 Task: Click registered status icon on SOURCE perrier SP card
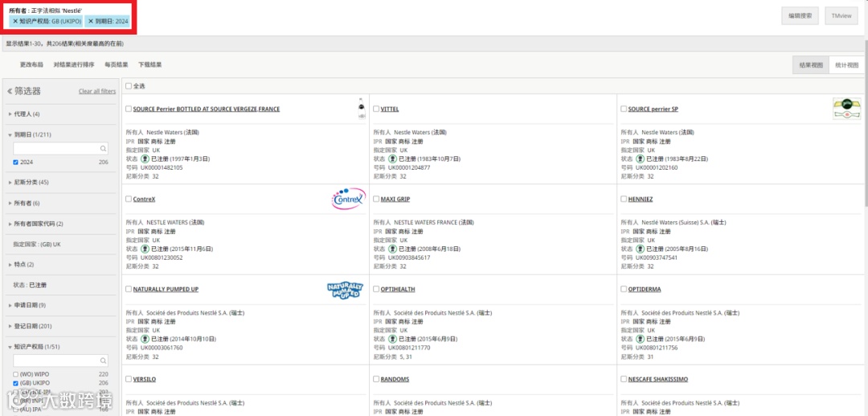[640, 159]
